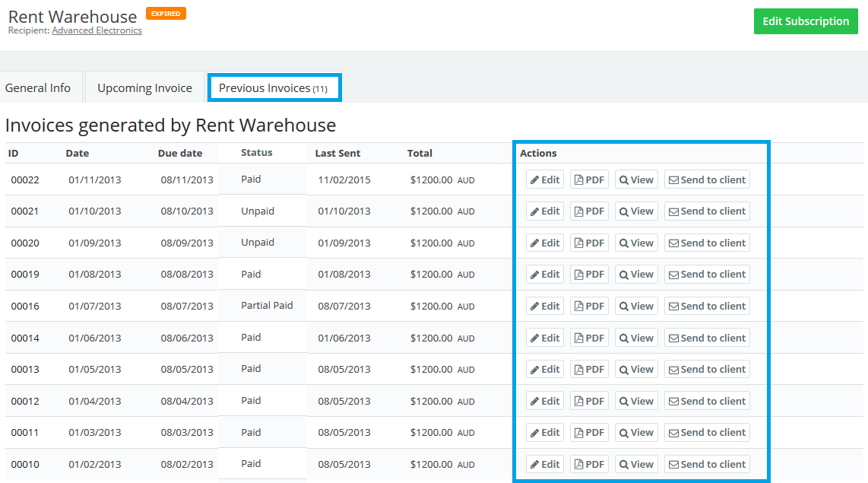Screen dimensions: 868x483
Task: Edit invoice 00011
Action: point(545,433)
